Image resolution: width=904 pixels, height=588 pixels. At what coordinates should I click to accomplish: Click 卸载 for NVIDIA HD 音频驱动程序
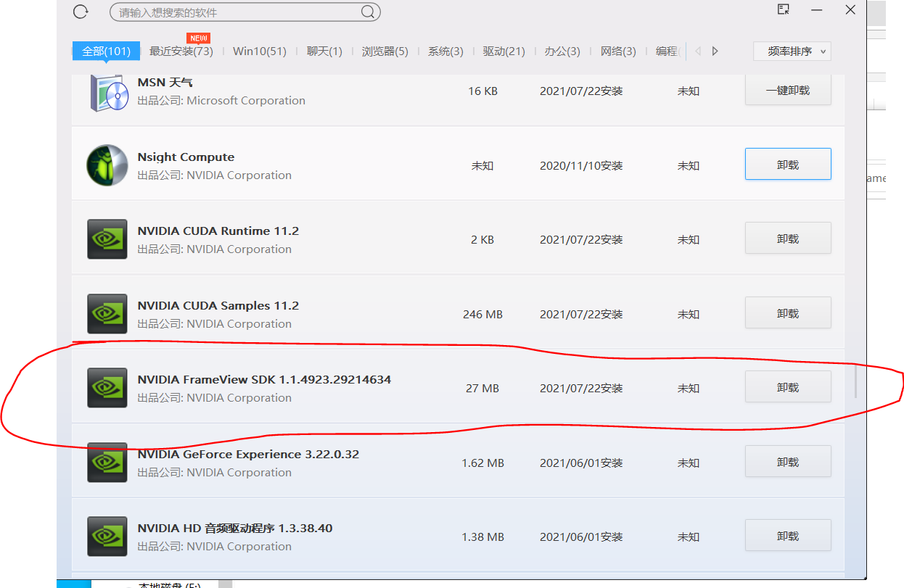(788, 536)
